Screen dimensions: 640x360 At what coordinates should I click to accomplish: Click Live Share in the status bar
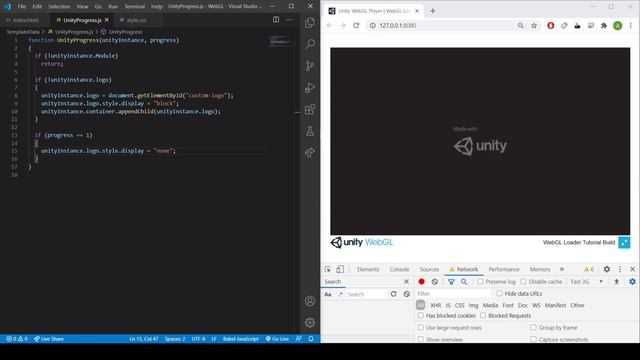coord(49,339)
